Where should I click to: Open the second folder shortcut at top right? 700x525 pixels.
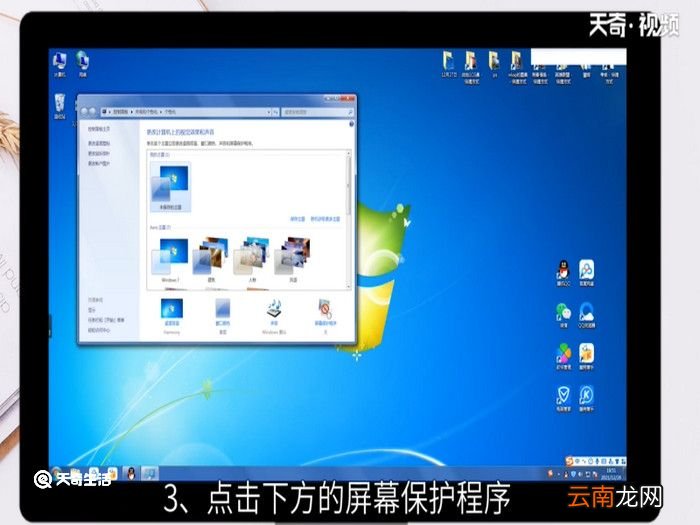coord(471,67)
